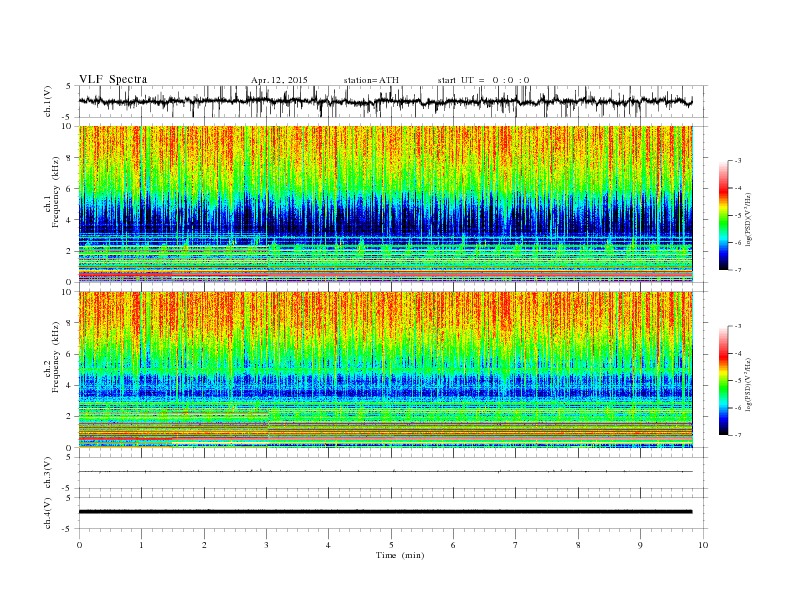Image resolution: width=792 pixels, height=612 pixels.
Task: Click the "Time (min)" axis title
Action: [x=400, y=555]
